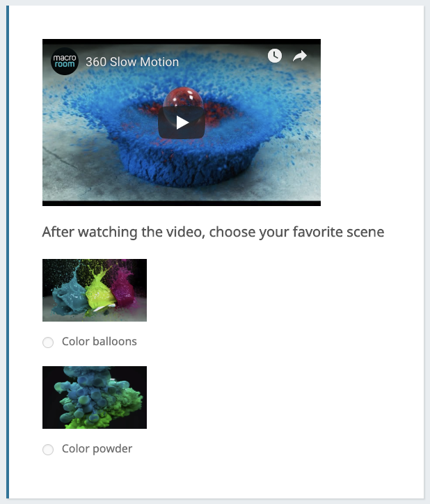The image size is (430, 504).
Task: Click the "Color balloons" option label
Action: click(99, 341)
